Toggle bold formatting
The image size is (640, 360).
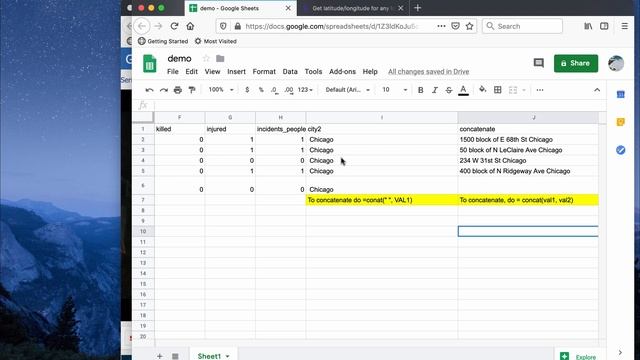tap(420, 90)
